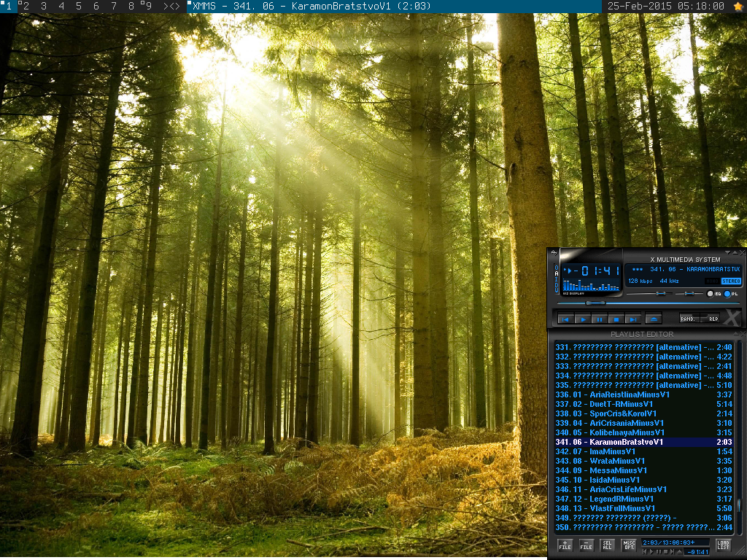Click the I file info letter
Image resolution: width=747 pixels, height=560 pixels.
pos(557,279)
